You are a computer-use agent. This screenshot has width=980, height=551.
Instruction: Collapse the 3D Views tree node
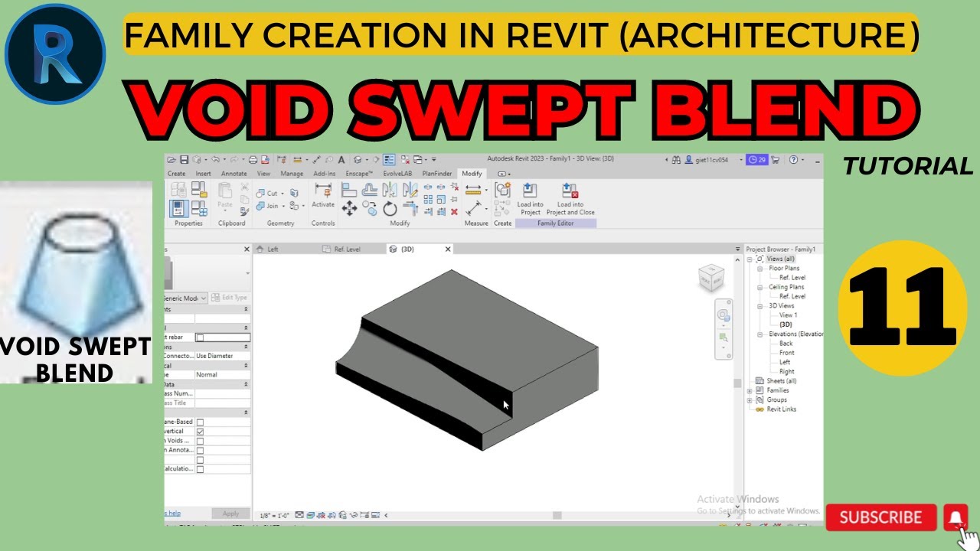[x=759, y=306]
